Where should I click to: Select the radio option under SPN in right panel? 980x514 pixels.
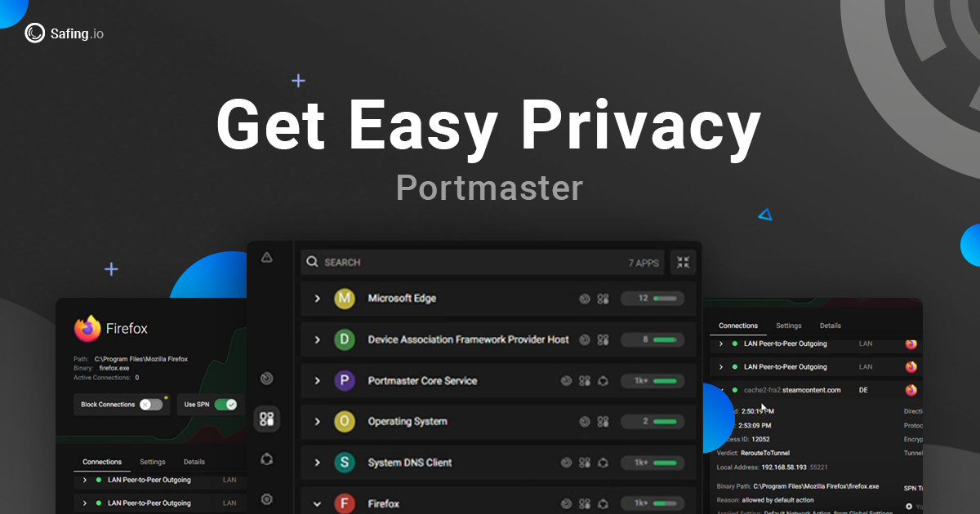tap(909, 506)
